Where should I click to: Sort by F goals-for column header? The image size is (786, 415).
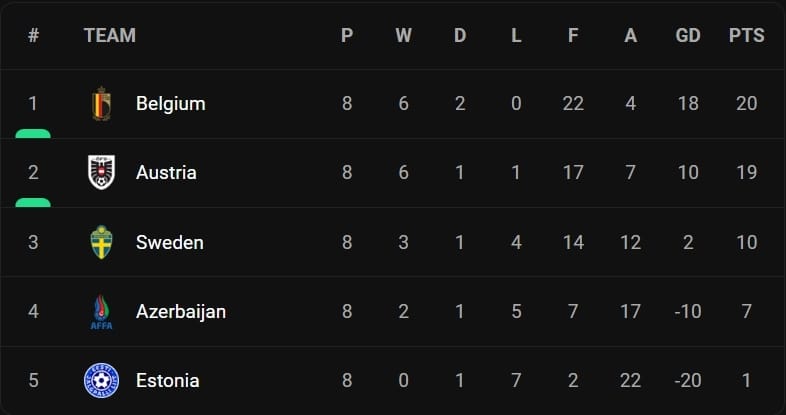573,35
